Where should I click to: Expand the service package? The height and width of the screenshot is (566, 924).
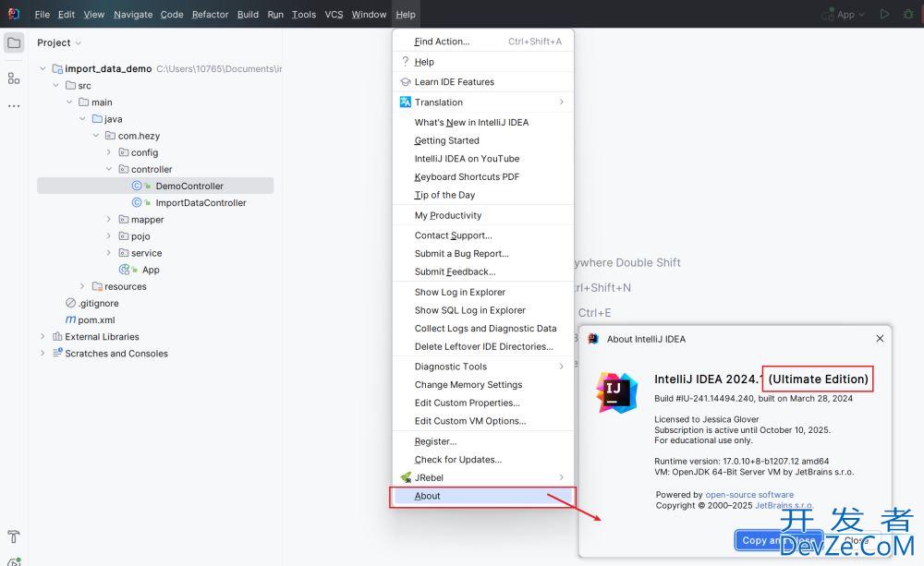[x=109, y=253]
